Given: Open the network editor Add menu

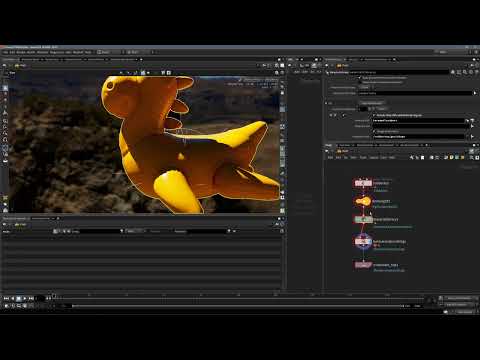Looking at the screenshot, I should [x=330, y=157].
